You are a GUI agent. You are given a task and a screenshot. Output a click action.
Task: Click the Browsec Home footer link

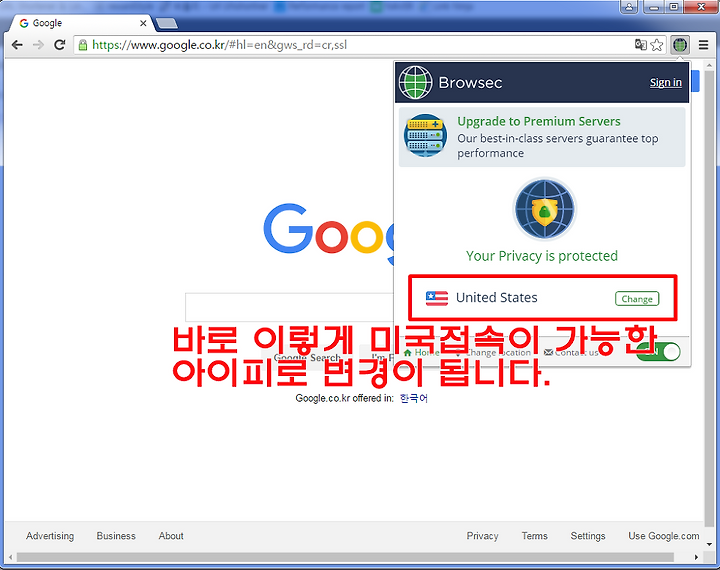tap(421, 352)
